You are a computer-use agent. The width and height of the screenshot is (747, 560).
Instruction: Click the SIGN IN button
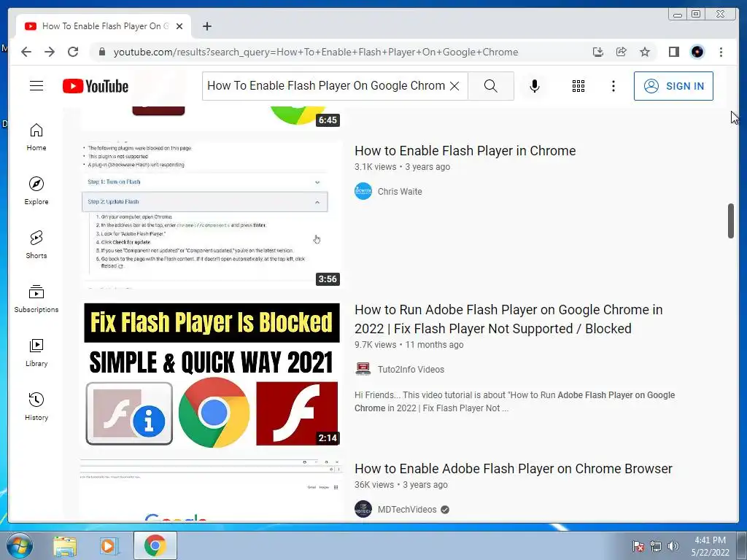(x=673, y=86)
